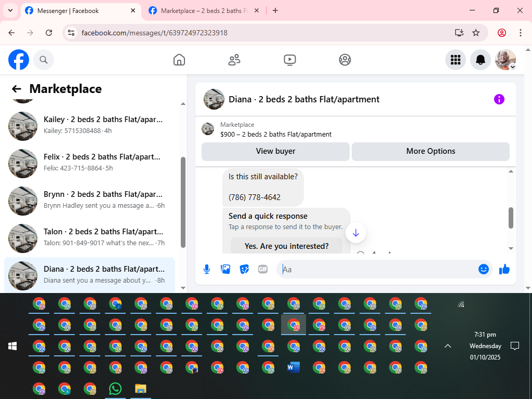Open Kailey conversation in list
This screenshot has width=532, height=399.
89,126
